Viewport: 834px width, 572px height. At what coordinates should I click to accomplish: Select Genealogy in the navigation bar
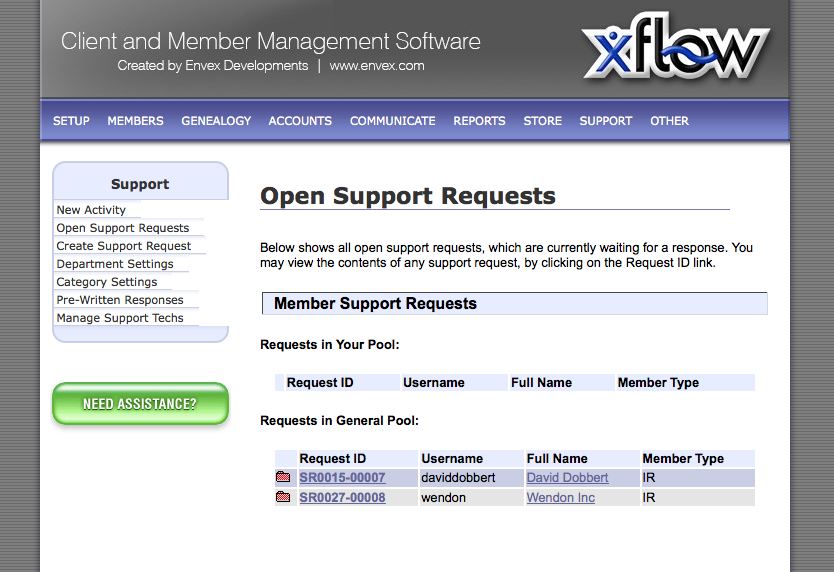tap(216, 121)
